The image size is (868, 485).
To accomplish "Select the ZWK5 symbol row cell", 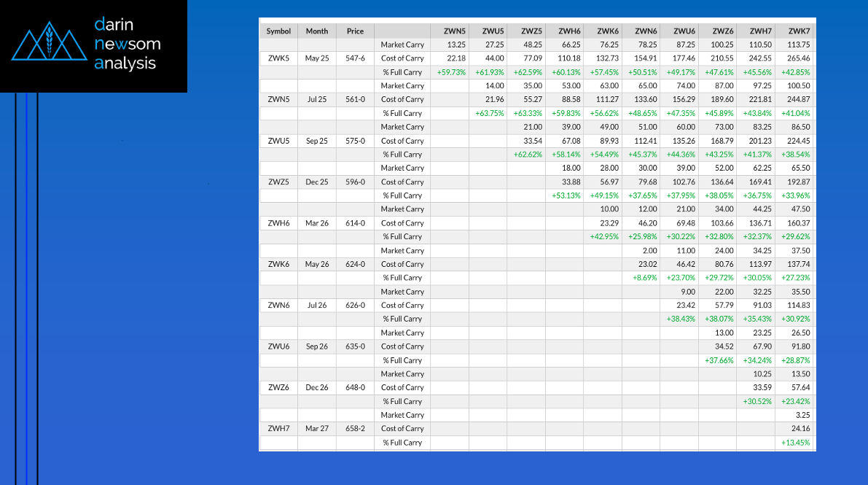I will click(x=278, y=58).
